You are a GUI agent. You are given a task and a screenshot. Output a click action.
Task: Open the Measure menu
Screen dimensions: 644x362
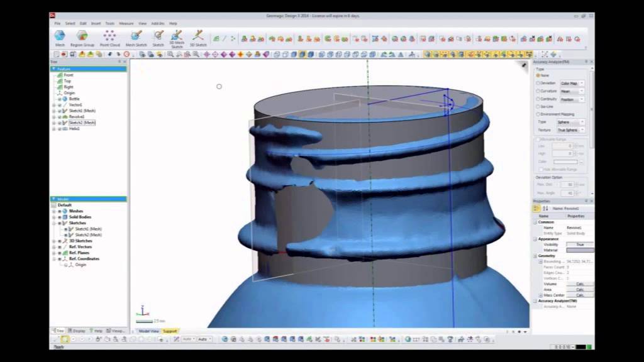click(126, 23)
